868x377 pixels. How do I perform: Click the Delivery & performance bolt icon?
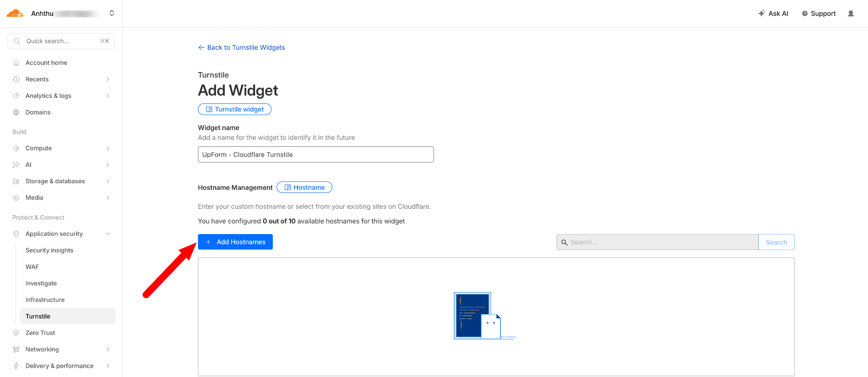[16, 366]
